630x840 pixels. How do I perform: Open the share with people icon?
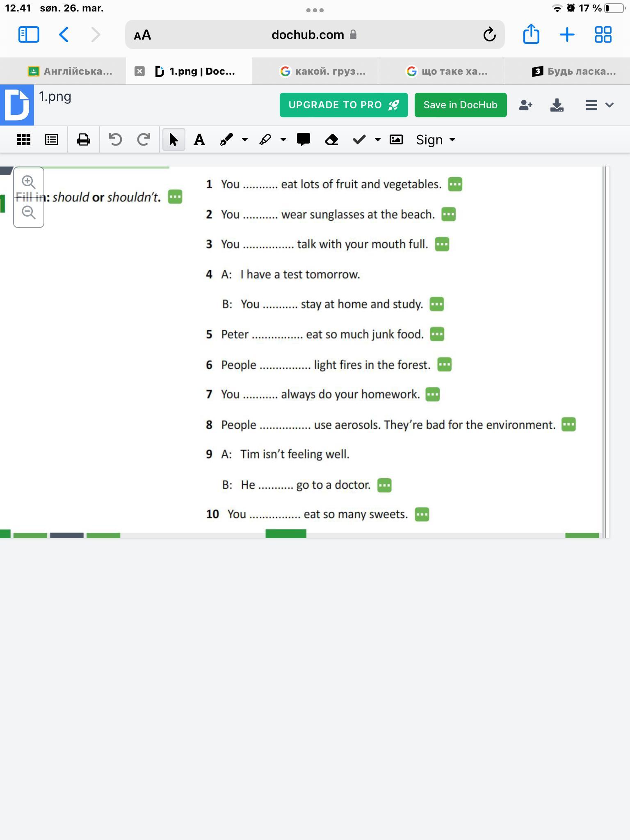click(x=525, y=105)
